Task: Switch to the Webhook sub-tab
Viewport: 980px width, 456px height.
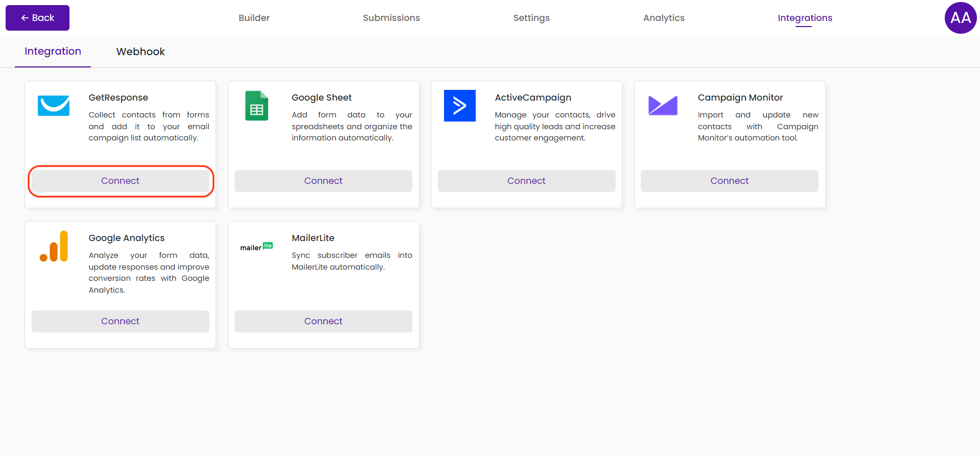Action: coord(141,52)
